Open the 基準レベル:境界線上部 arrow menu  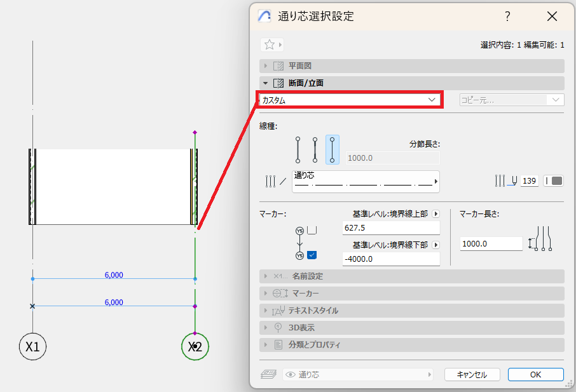tap(436, 213)
